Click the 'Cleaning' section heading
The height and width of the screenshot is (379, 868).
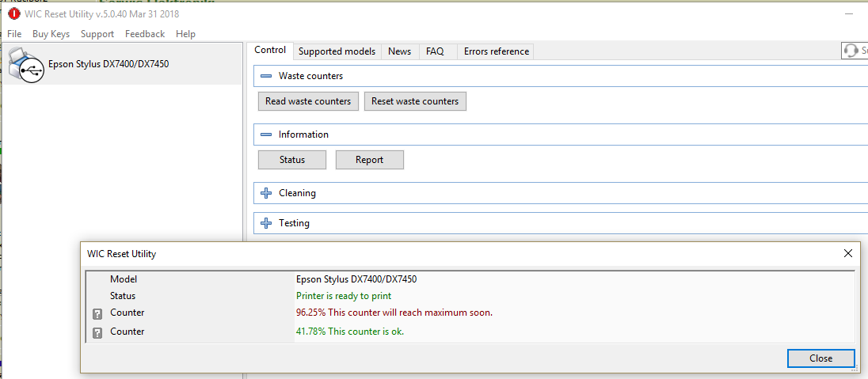point(297,193)
